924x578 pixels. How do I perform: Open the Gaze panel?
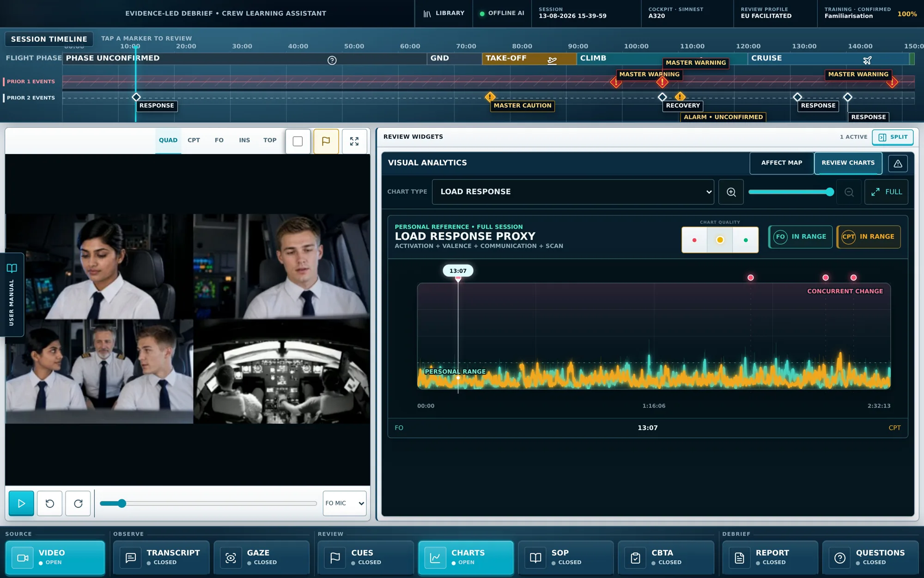[x=261, y=558]
